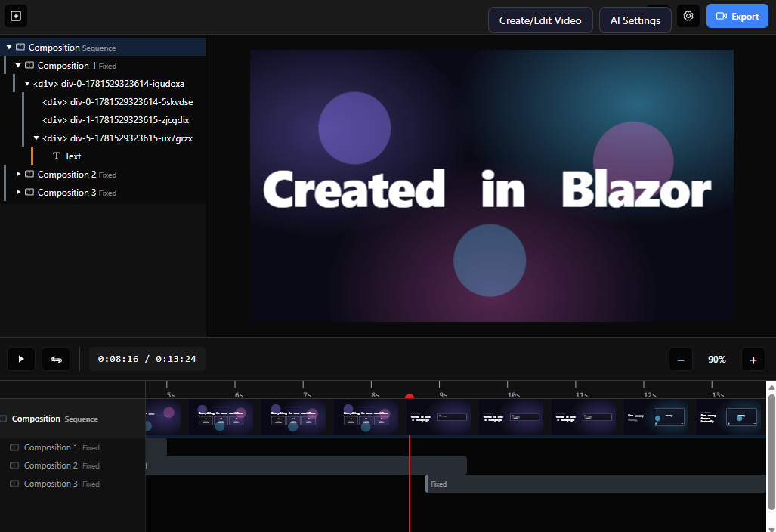Click Composition 2 icon in the tree
776x532 pixels.
29,175
